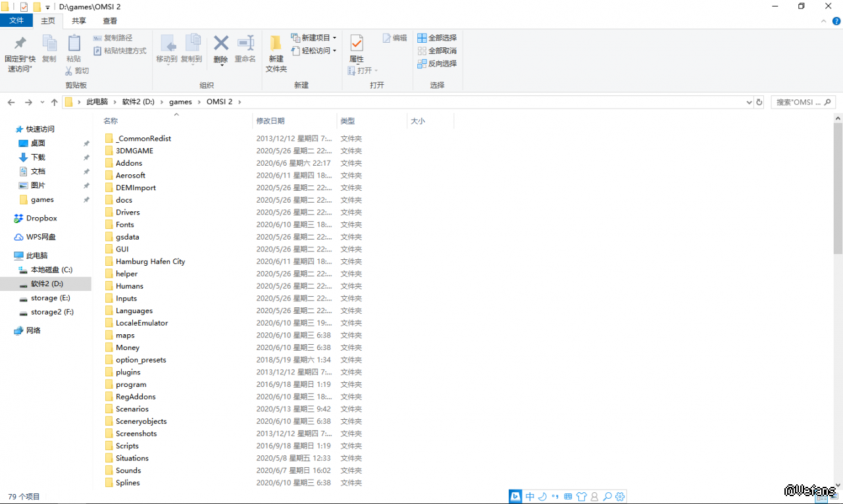Expand the chevron after 此电脑 in address bar
The width and height of the screenshot is (843, 504).
click(115, 102)
